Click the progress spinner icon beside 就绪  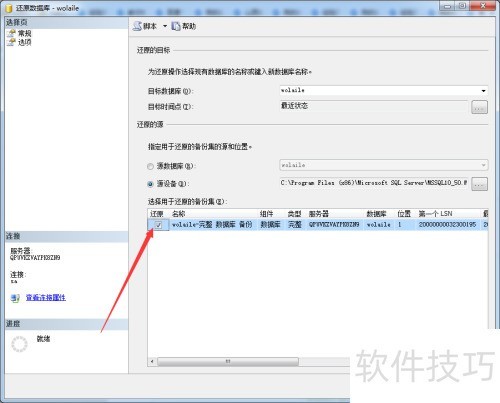pos(19,344)
